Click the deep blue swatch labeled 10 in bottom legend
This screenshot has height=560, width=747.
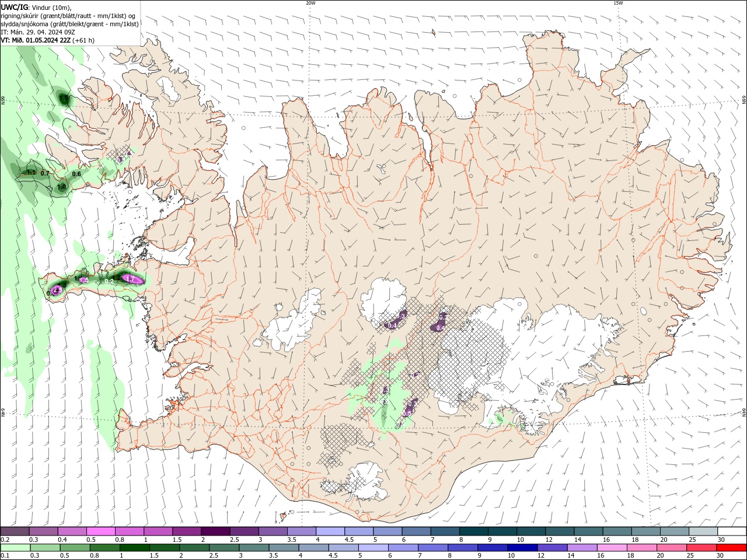[522, 548]
